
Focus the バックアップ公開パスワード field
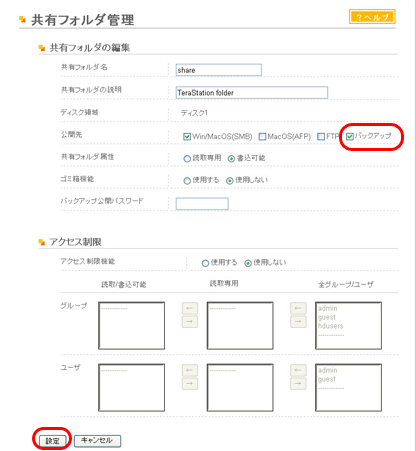coord(202,204)
